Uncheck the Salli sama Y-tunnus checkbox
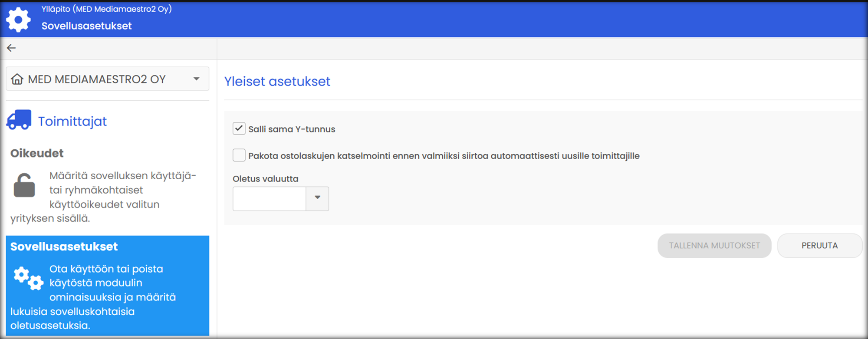The height and width of the screenshot is (339, 868). pos(239,128)
